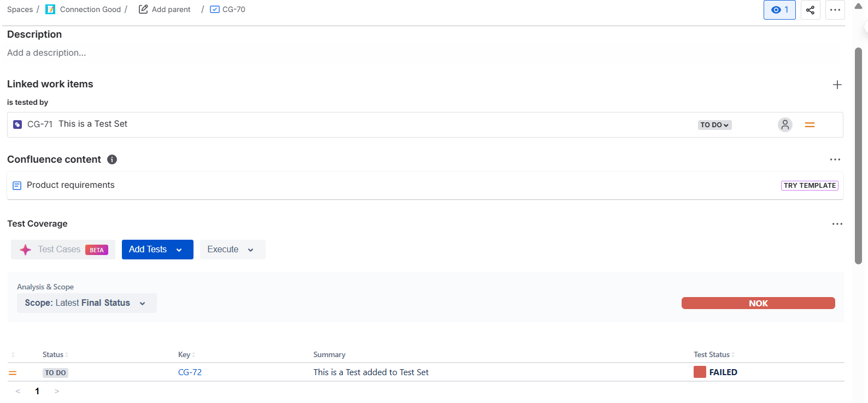Open the TO DO status dropdown for CG-71

pos(714,125)
